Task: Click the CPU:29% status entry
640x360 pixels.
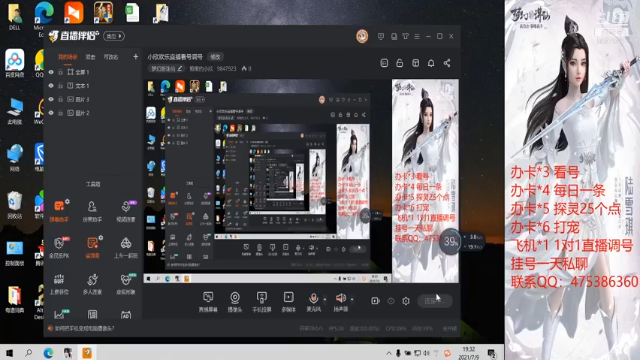Action: 396,328
